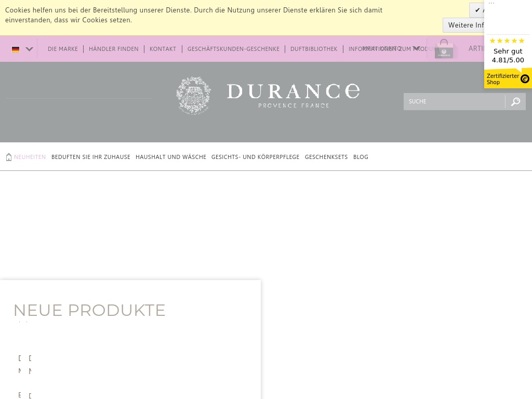Open the three-dots menu on trust widget
532x399 pixels.
pyautogui.click(x=491, y=3)
